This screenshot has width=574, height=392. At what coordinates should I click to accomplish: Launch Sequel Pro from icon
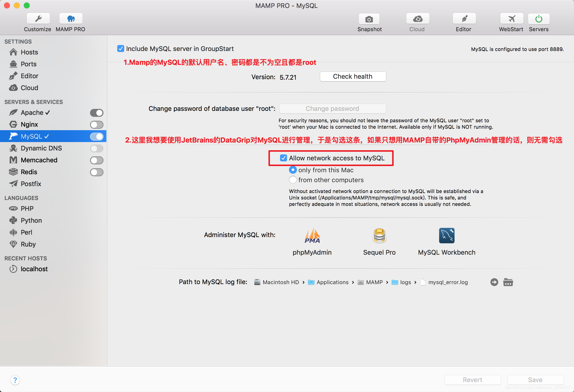[379, 236]
